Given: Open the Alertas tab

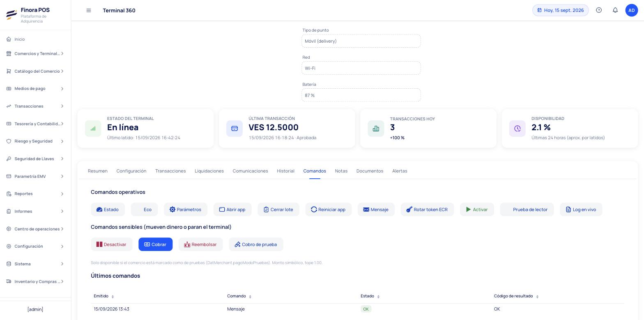Looking at the screenshot, I should point(400,171).
